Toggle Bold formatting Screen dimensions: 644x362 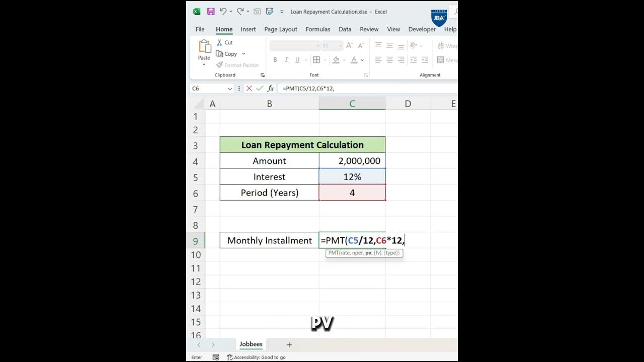coord(275,60)
